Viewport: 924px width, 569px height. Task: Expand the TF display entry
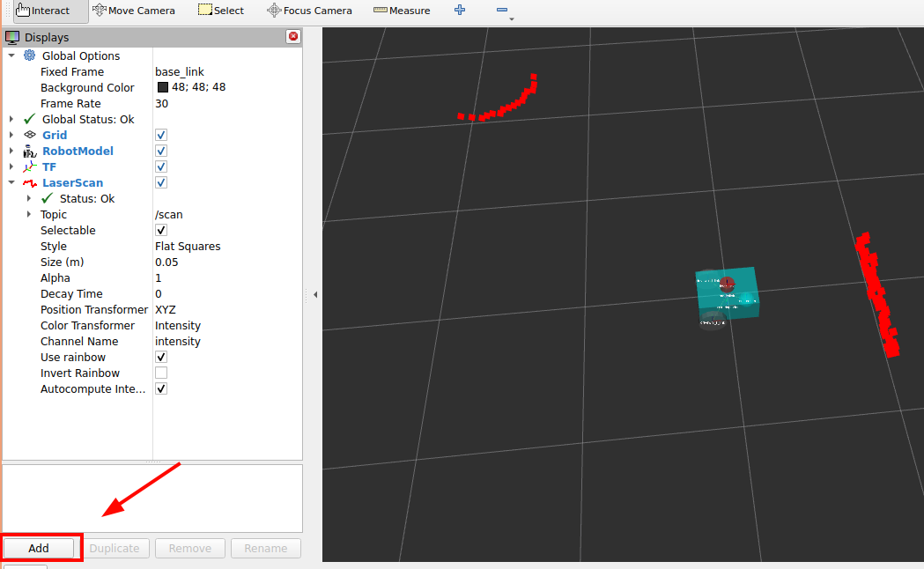pyautogui.click(x=11, y=167)
